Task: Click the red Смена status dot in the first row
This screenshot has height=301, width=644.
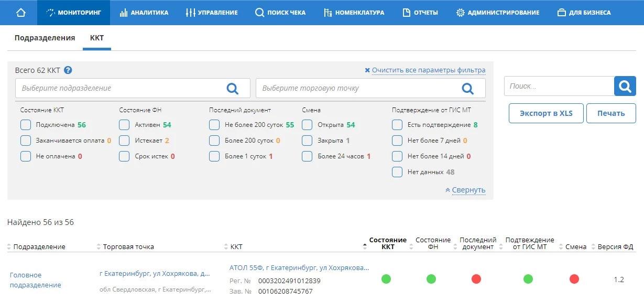Action: tap(574, 279)
